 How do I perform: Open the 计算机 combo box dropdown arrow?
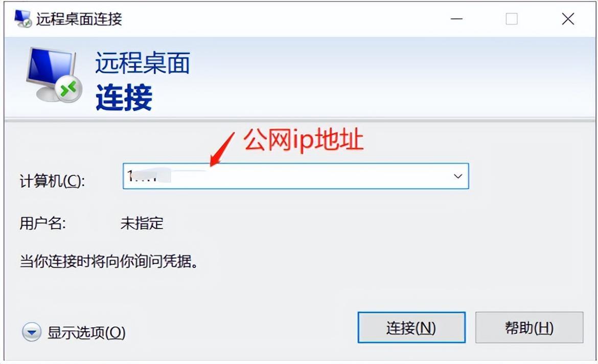pyautogui.click(x=458, y=176)
